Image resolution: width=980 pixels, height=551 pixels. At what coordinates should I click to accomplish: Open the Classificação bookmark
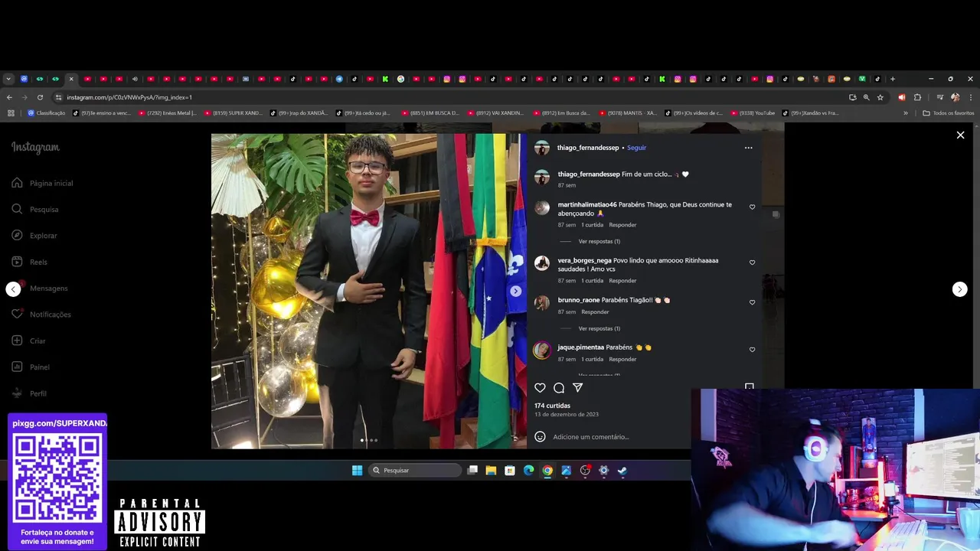(46, 113)
